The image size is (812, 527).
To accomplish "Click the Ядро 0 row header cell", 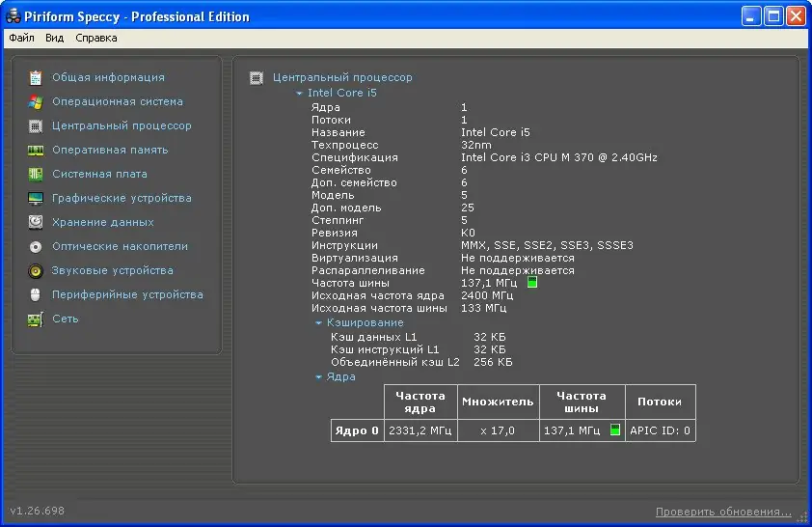I will coord(358,430).
